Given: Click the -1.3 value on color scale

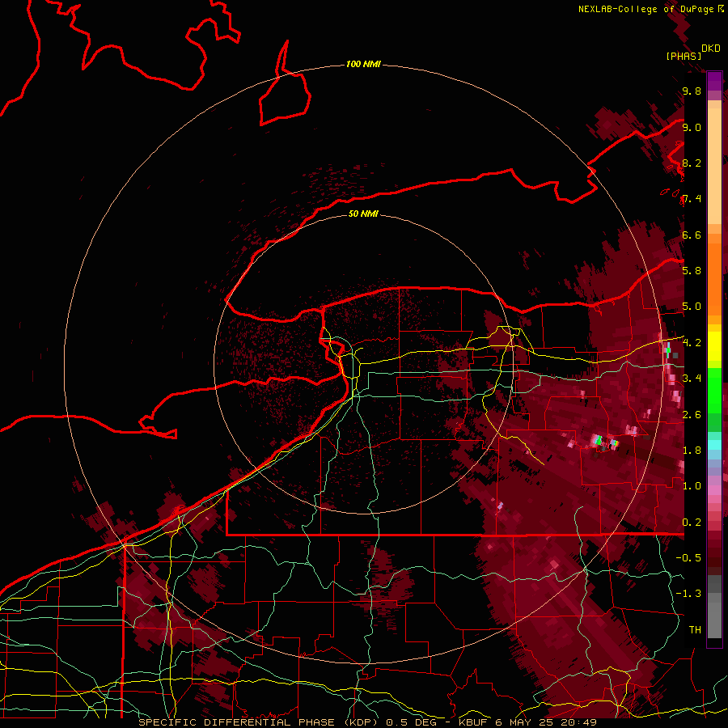Looking at the screenshot, I should click(688, 594).
